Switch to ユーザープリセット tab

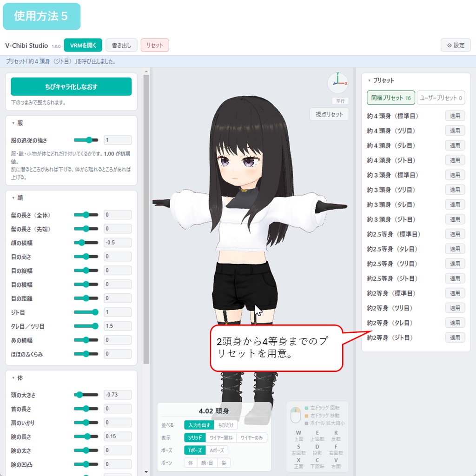coord(441,98)
